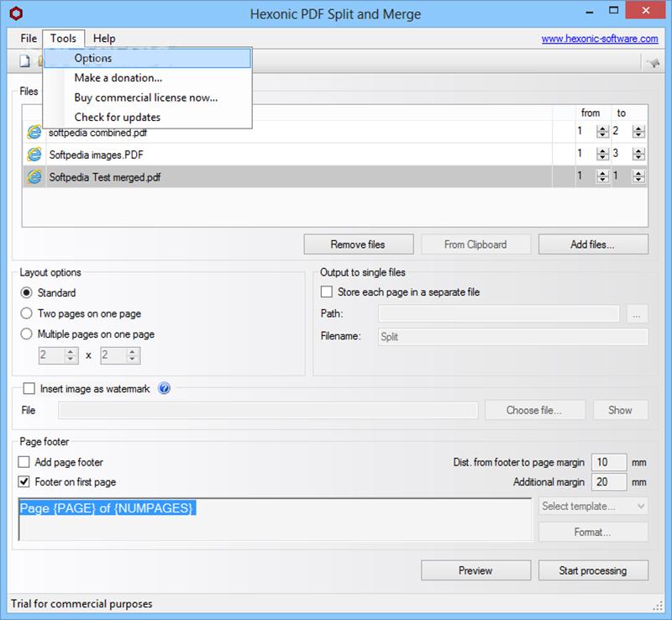This screenshot has width=672, height=620.
Task: Click the new document toolbar icon
Action: tap(25, 60)
